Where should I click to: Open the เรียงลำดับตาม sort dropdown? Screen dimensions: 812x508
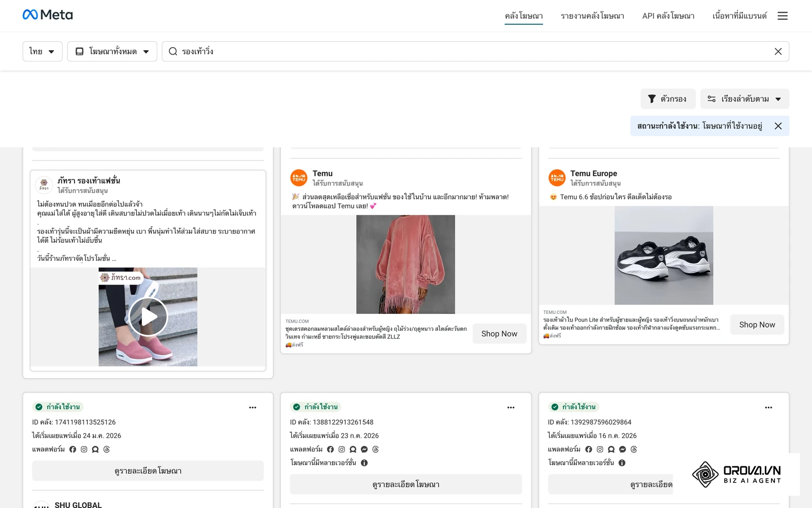point(745,99)
